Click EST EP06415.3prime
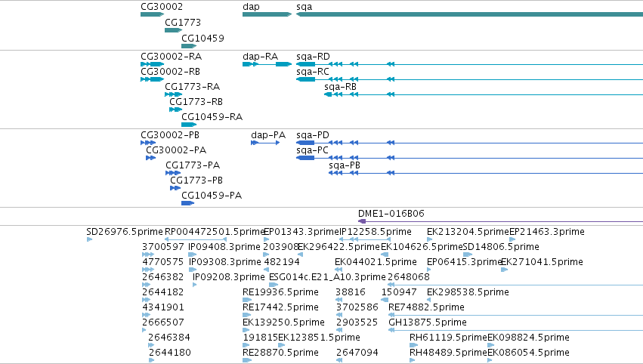Image resolution: width=643 pixels, height=364 pixels. [x=465, y=262]
